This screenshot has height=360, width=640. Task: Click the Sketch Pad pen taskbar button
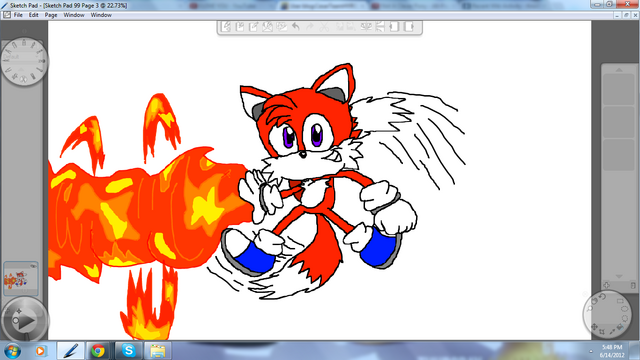(x=71, y=351)
